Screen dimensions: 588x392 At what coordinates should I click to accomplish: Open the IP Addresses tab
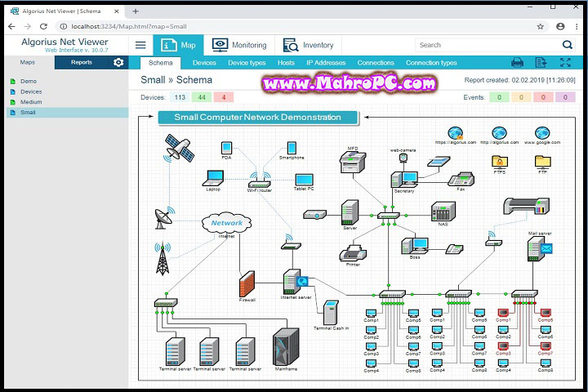point(326,63)
